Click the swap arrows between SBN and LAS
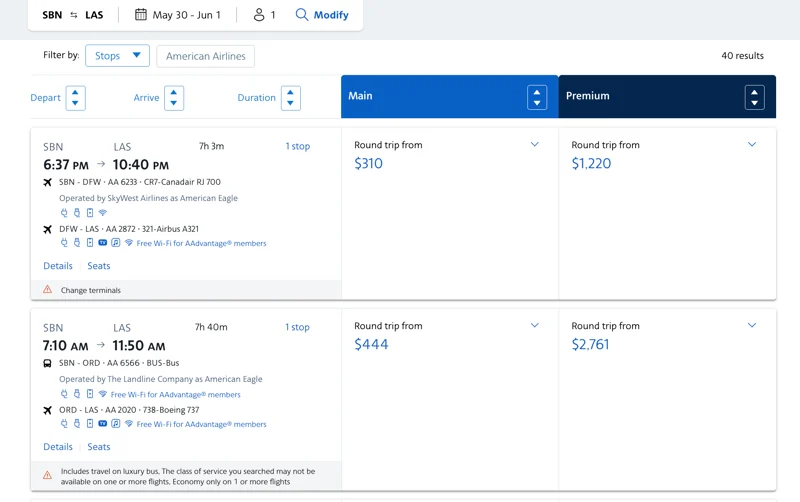The image size is (800, 502). [74, 15]
